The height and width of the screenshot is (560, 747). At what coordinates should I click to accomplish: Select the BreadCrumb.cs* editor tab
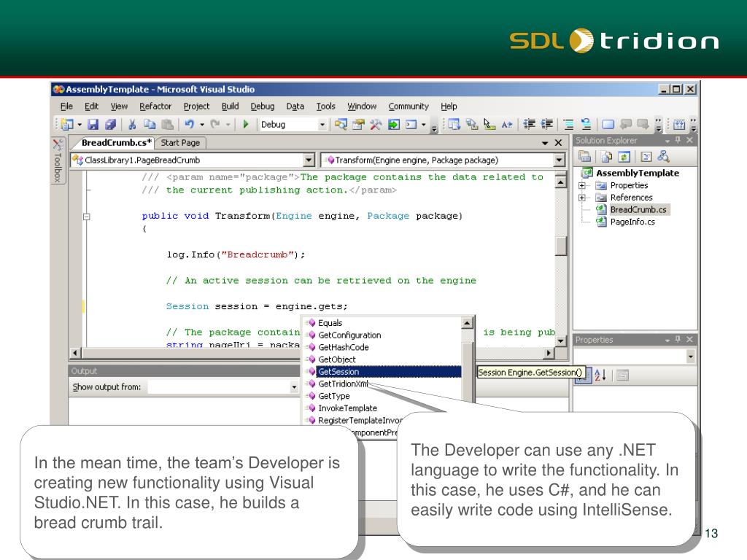tap(116, 143)
